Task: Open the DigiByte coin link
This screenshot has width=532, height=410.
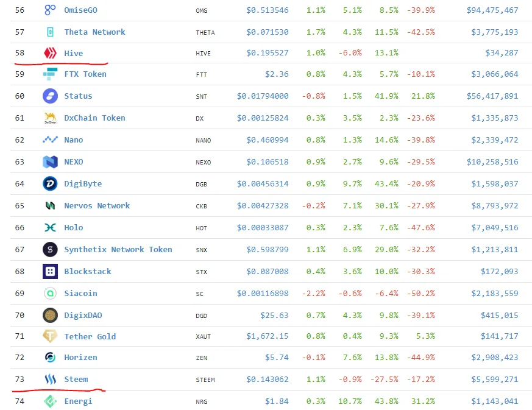Action: 83,184
